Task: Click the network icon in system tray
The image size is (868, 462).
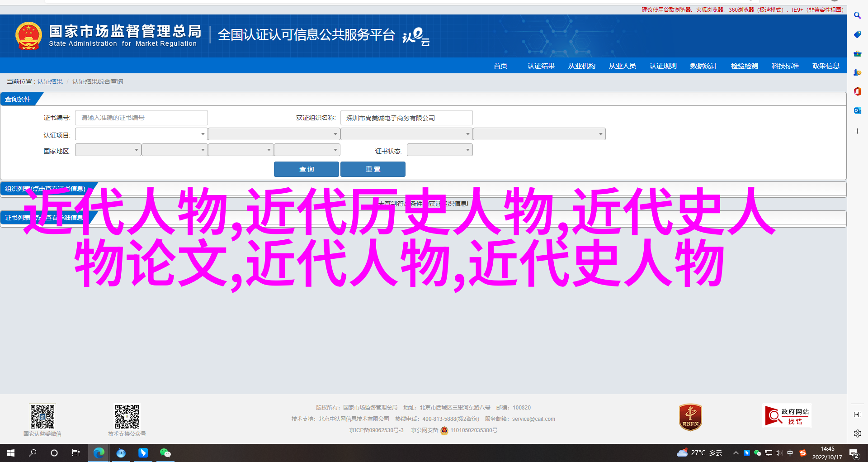Action: pyautogui.click(x=768, y=452)
